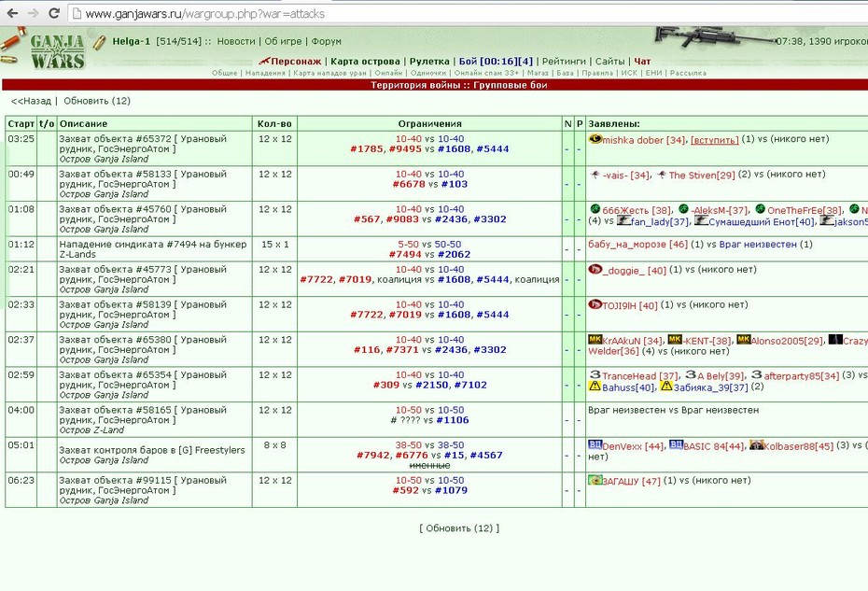Click the Новости link

236,41
